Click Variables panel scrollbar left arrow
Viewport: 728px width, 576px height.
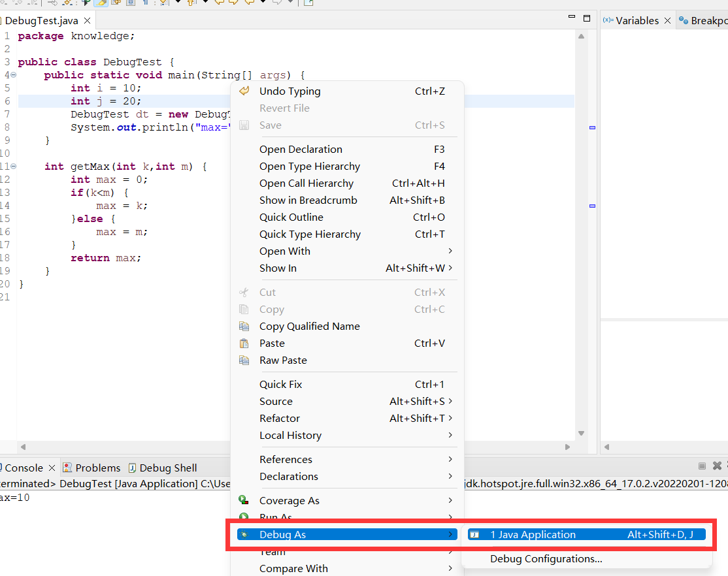tap(606, 447)
